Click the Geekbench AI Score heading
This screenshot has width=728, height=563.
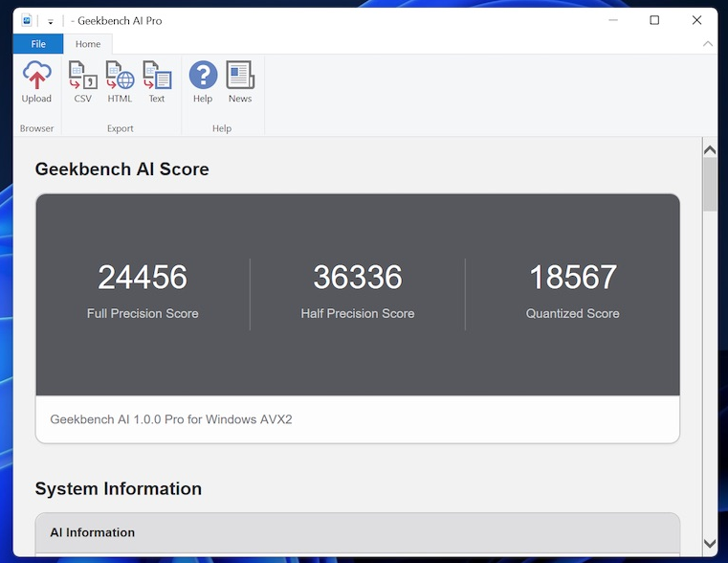(x=122, y=169)
